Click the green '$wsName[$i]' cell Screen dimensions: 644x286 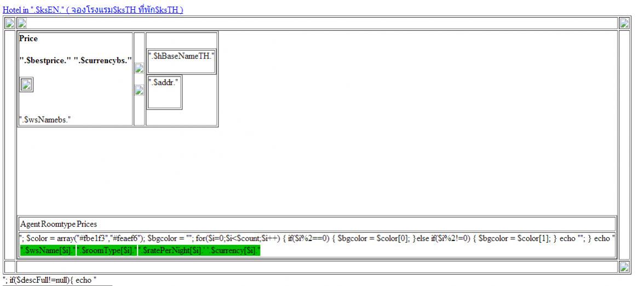point(48,251)
